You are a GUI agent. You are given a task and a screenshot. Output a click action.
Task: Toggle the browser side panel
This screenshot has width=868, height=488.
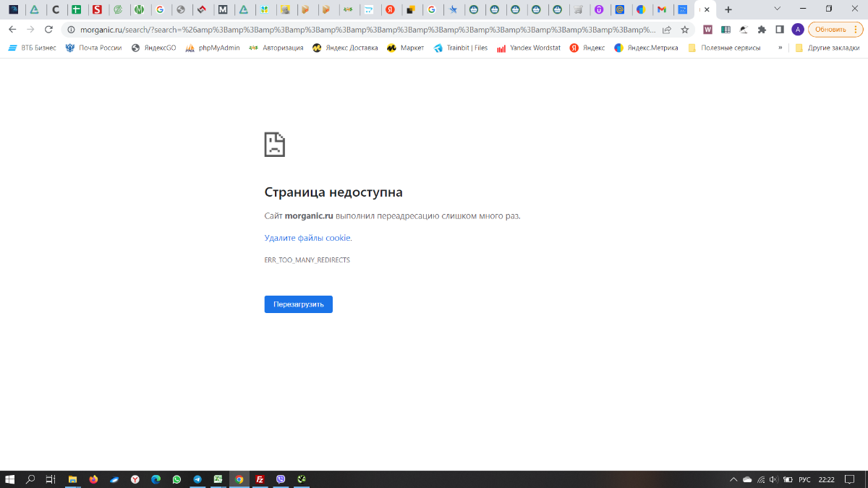pyautogui.click(x=780, y=30)
